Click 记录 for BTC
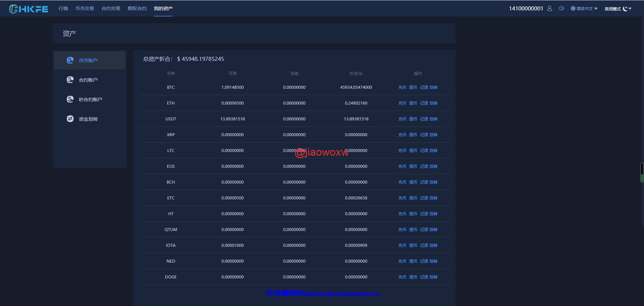This screenshot has height=306, width=644. pyautogui.click(x=424, y=87)
